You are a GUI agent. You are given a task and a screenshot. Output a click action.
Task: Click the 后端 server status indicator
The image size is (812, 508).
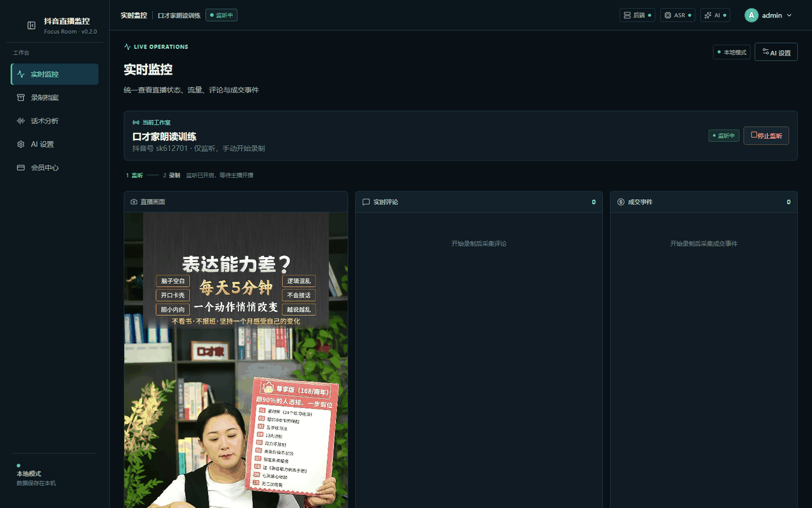tap(637, 15)
